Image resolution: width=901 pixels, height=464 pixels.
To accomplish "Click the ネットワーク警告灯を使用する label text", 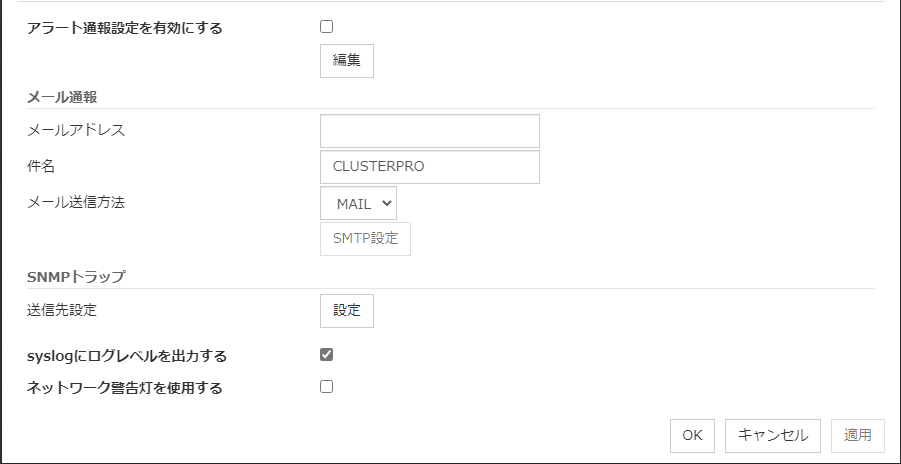I will [x=125, y=388].
